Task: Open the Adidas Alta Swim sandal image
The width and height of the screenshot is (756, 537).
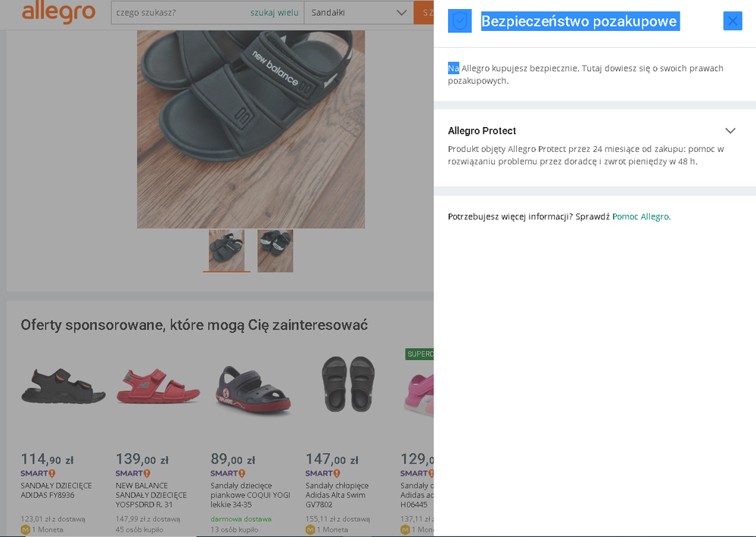Action: click(348, 383)
